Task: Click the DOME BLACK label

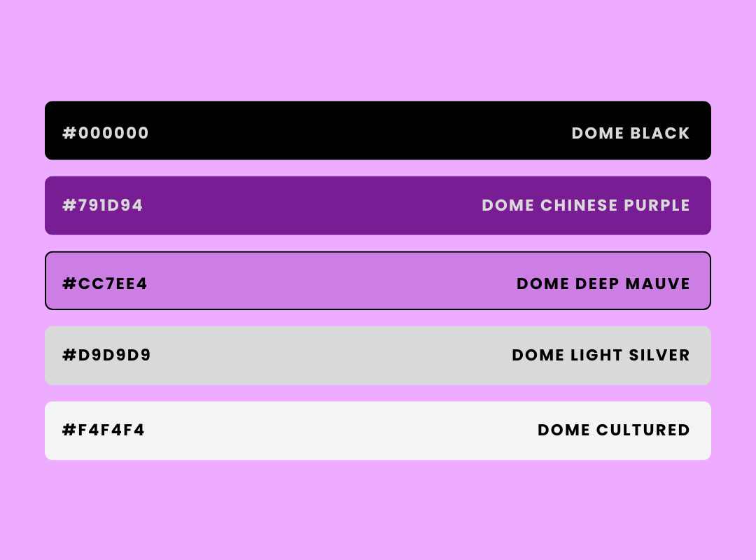Action: click(x=631, y=133)
